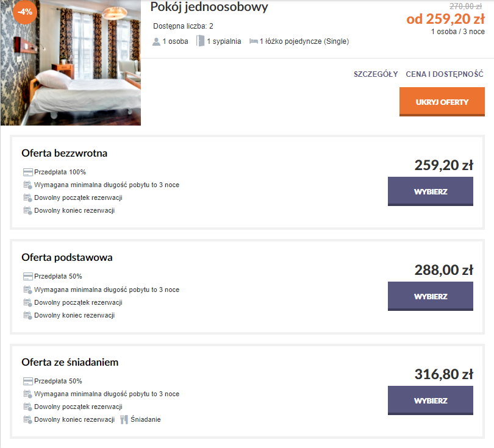Pick the 316,80 zł breakfast offer
494x448 pixels.
(431, 401)
